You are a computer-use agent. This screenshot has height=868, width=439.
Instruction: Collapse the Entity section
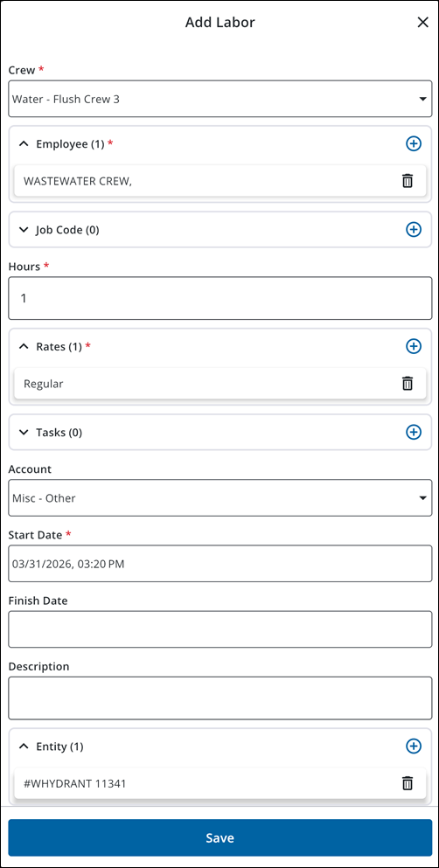[x=24, y=746]
